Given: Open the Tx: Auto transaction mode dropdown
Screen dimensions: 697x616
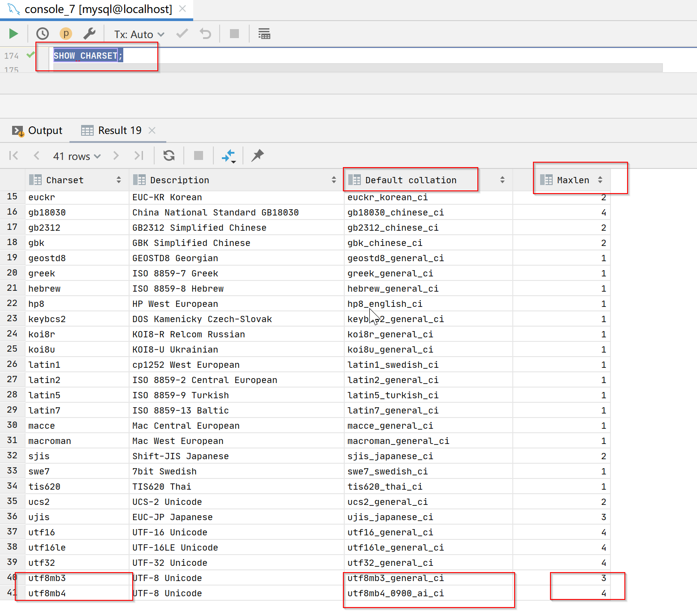Looking at the screenshot, I should [x=139, y=34].
